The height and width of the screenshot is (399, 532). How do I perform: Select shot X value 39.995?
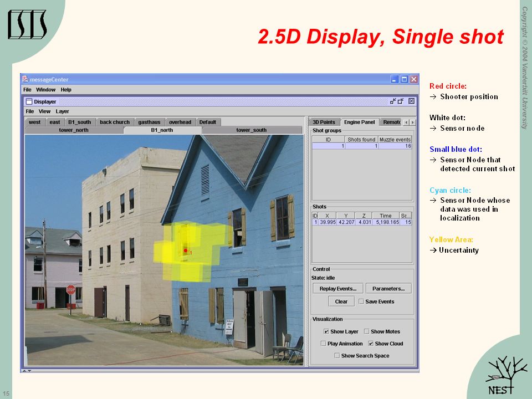point(327,222)
